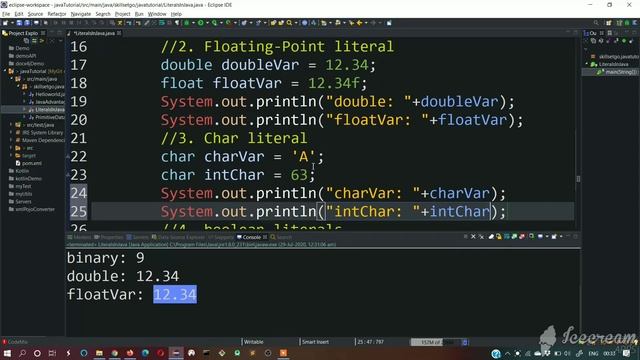Click the Debug toolbar icon

pyautogui.click(x=187, y=23)
